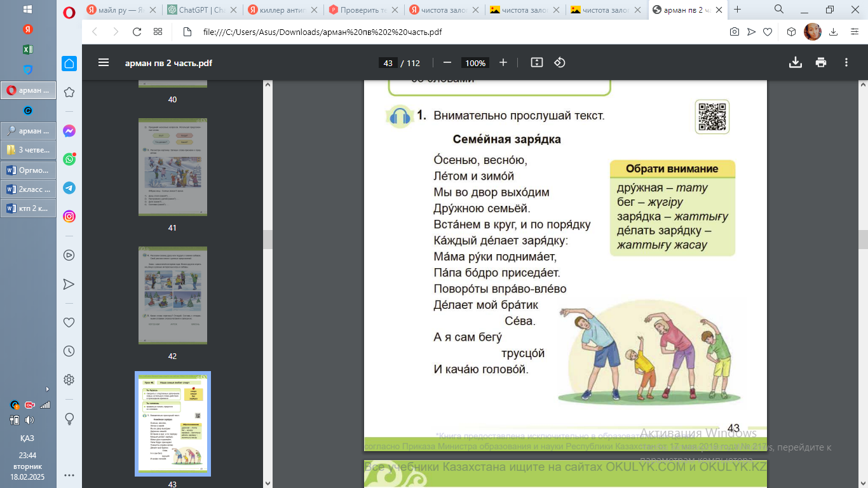
Task: Click the poem title 'Семейная зарядка'
Action: coord(506,139)
